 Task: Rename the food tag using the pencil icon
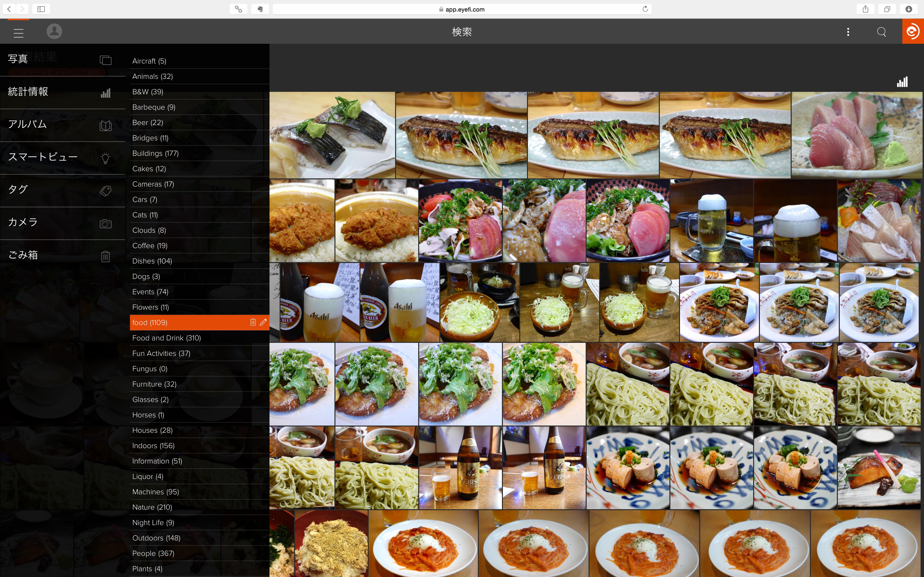click(x=263, y=322)
